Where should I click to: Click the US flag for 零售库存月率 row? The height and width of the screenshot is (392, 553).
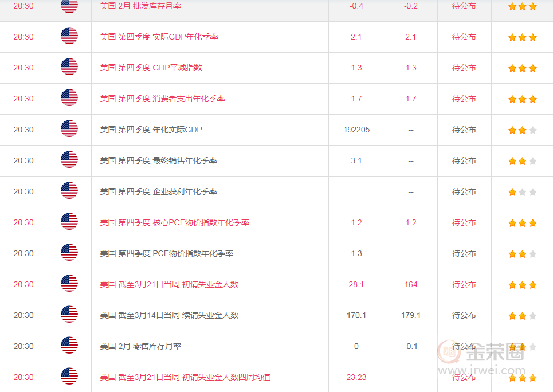tap(69, 346)
